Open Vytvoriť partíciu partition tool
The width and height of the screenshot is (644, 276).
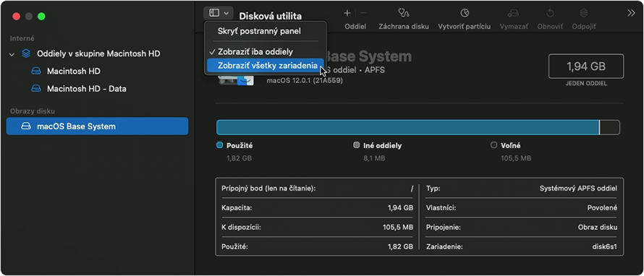(x=464, y=13)
